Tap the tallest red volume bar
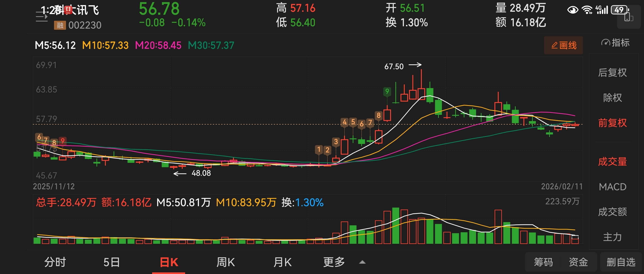 click(x=404, y=226)
